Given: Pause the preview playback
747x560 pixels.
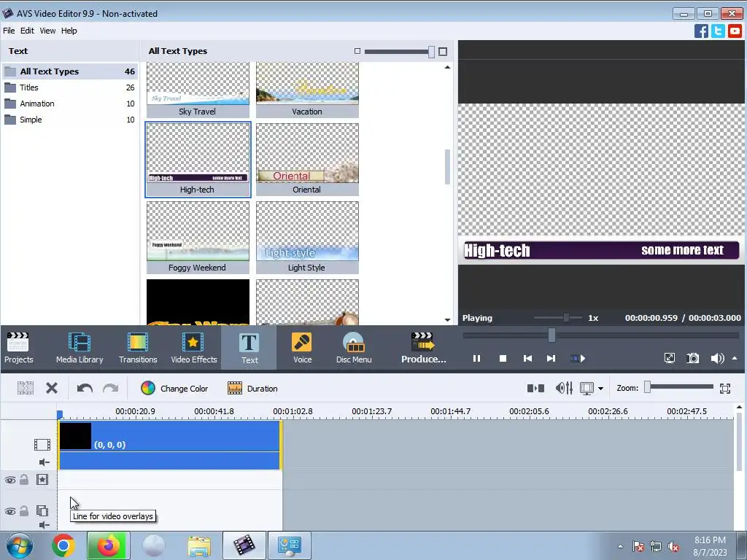Looking at the screenshot, I should 476,359.
